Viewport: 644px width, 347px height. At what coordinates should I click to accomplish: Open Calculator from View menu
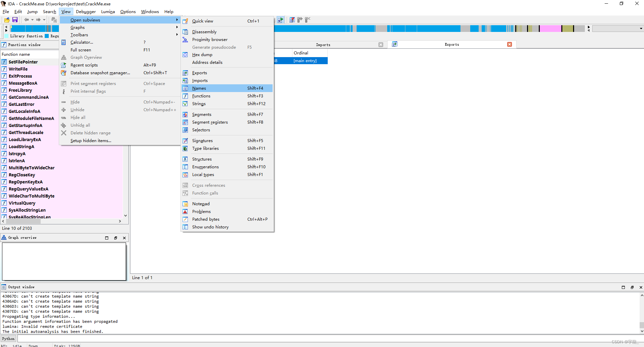(120, 42)
